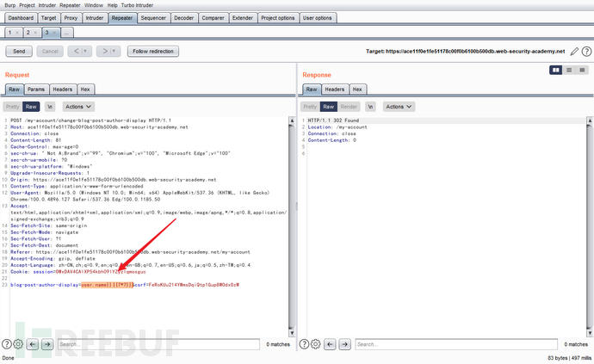Toggle response non-printable characters \n button
Image resolution: width=594 pixels, height=364 pixels.
[x=370, y=107]
